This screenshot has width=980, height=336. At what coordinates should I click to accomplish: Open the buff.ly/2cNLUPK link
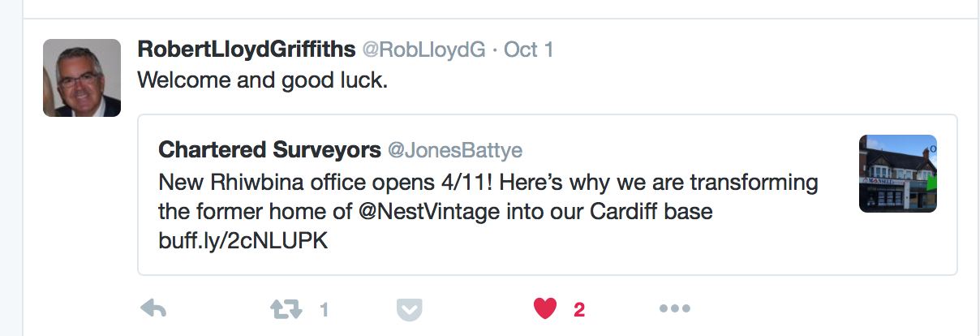(x=243, y=242)
